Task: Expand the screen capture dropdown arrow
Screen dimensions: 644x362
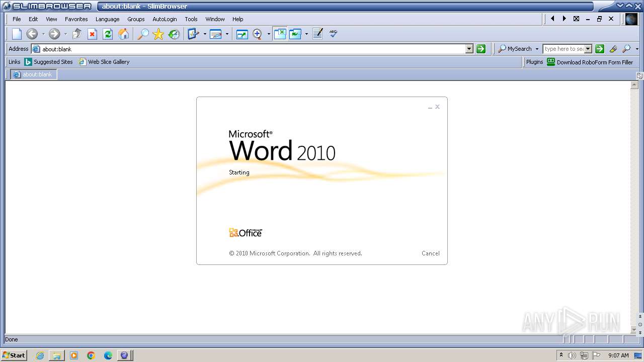Action: [306, 34]
